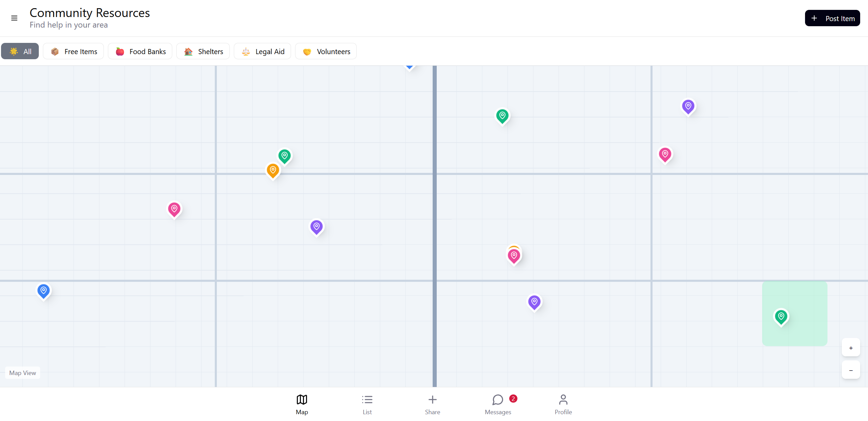Viewport: 868px width, 421px height.
Task: Click the pink pin overlapping an orange pin
Action: click(514, 256)
